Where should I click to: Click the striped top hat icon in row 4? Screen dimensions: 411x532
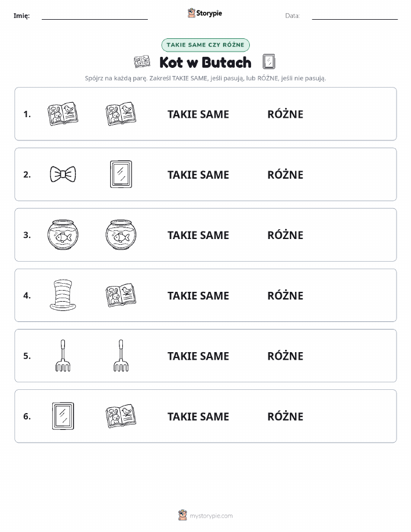click(x=63, y=295)
